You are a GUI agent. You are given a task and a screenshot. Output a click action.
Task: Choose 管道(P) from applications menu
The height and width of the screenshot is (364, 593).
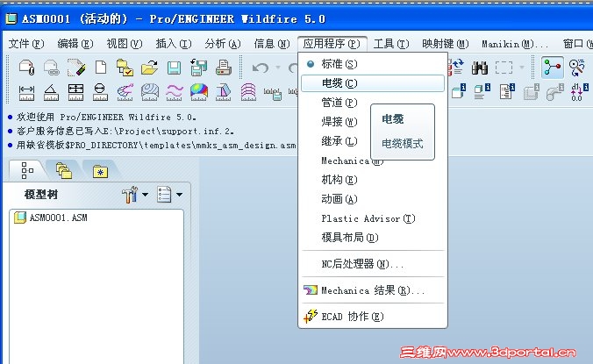339,103
